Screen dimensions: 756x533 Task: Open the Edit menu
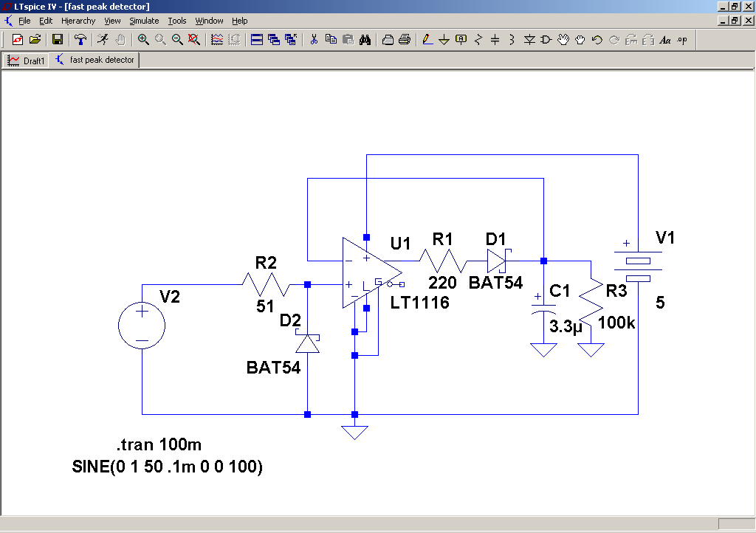pos(46,21)
